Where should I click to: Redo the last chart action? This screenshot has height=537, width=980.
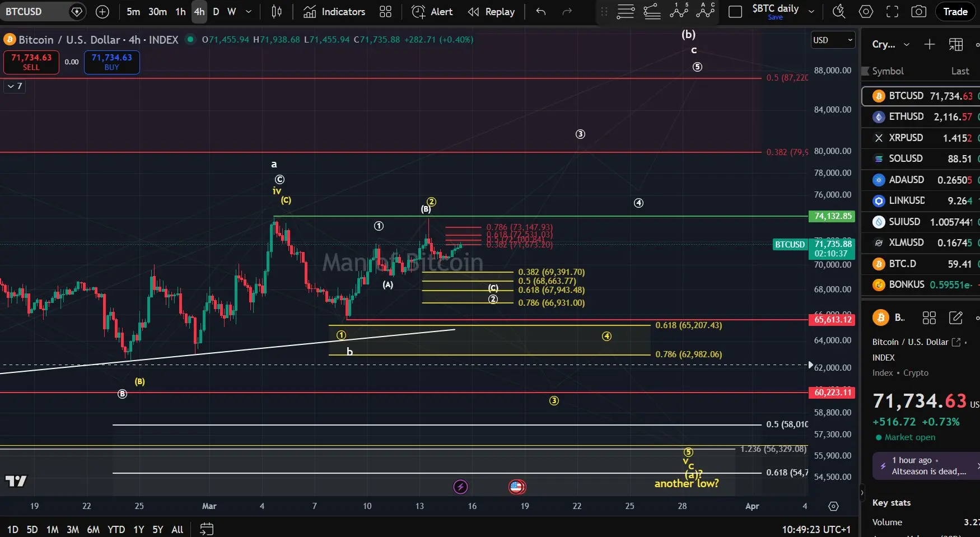pyautogui.click(x=567, y=11)
